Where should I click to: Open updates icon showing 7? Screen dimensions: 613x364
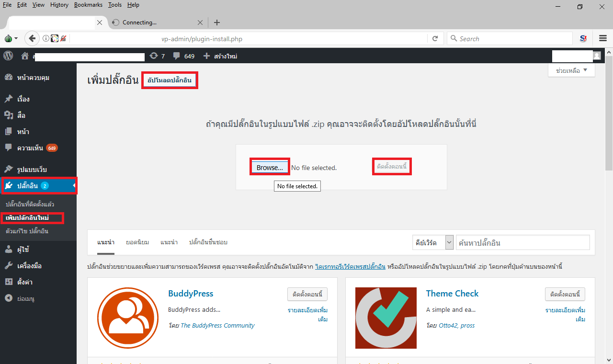(x=157, y=56)
